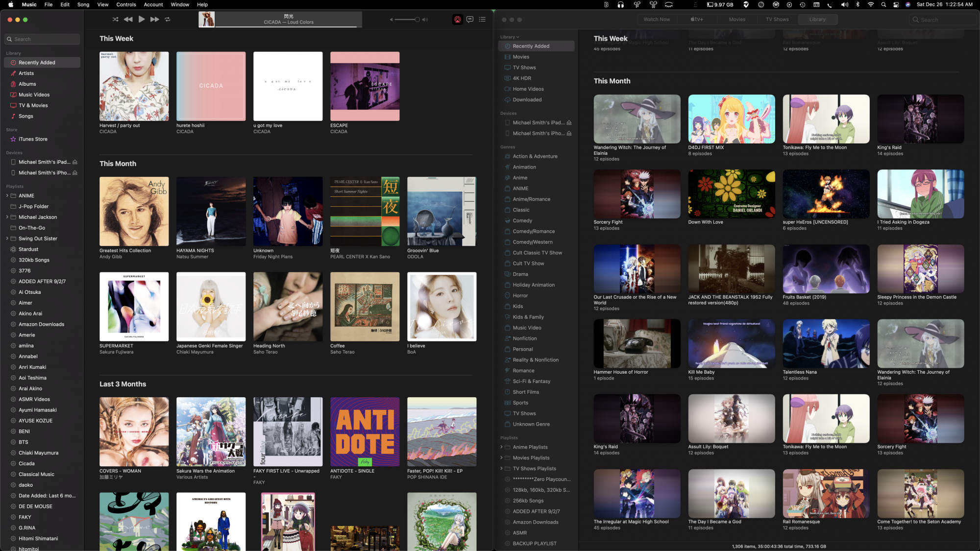Toggle shuffle in Music playback controls
980x551 pixels.
tap(115, 20)
